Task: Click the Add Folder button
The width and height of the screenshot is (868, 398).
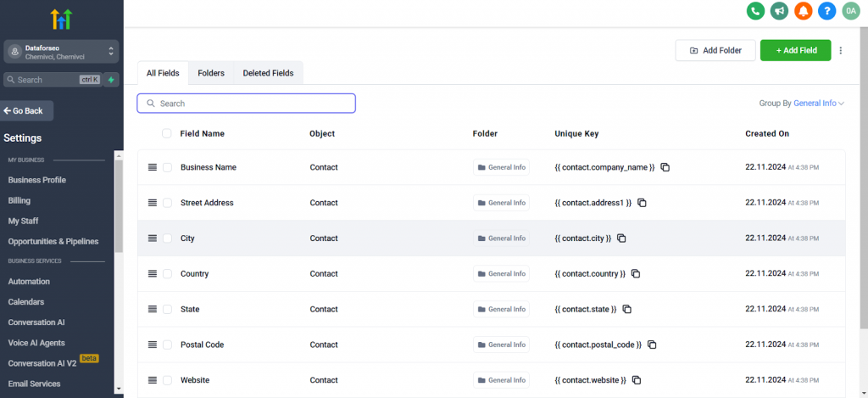Action: tap(715, 51)
